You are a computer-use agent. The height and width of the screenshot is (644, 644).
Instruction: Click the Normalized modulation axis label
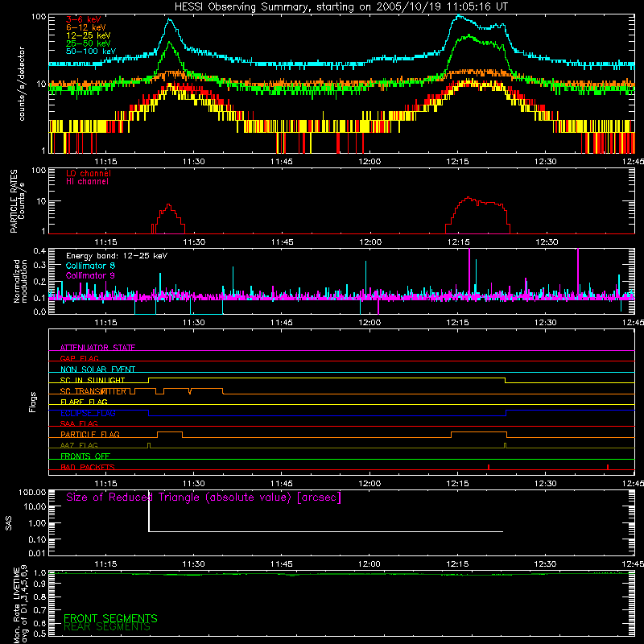pos(20,281)
